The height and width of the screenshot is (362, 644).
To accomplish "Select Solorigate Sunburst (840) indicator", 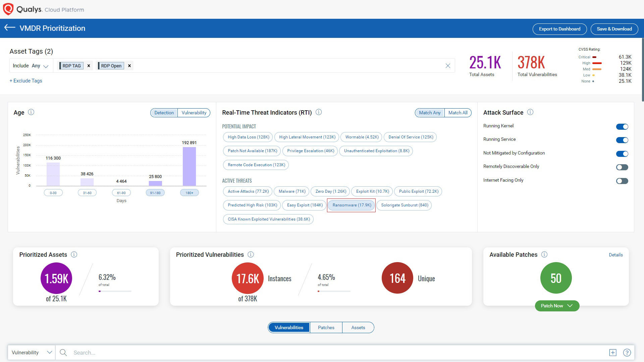I will (x=405, y=205).
